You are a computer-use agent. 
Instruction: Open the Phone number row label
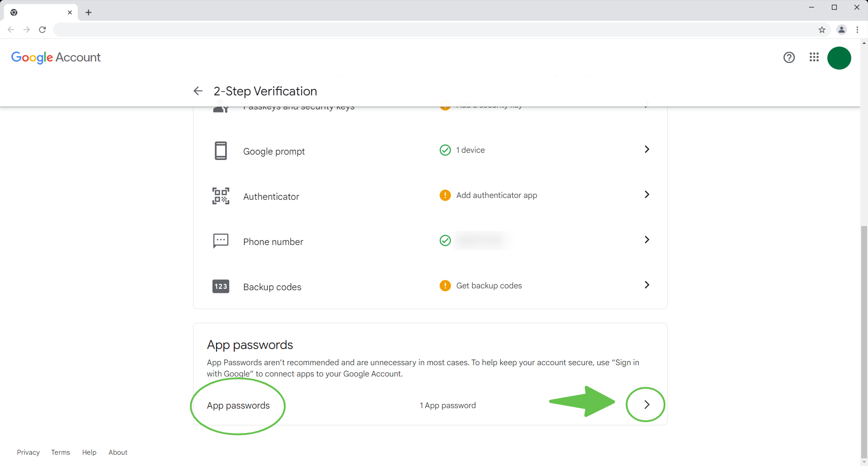pos(273,242)
